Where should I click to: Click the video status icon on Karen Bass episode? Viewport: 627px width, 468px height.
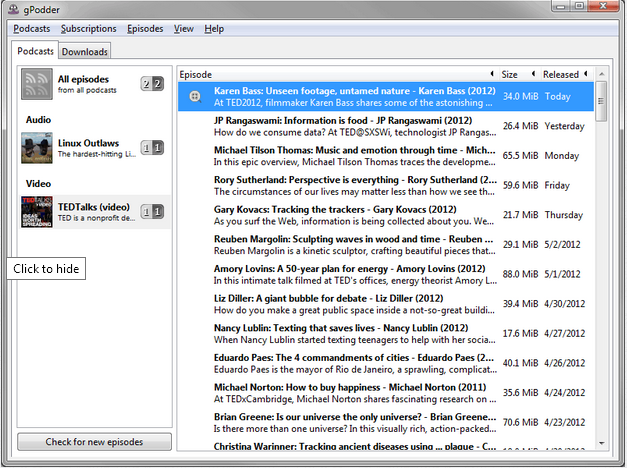(x=195, y=96)
